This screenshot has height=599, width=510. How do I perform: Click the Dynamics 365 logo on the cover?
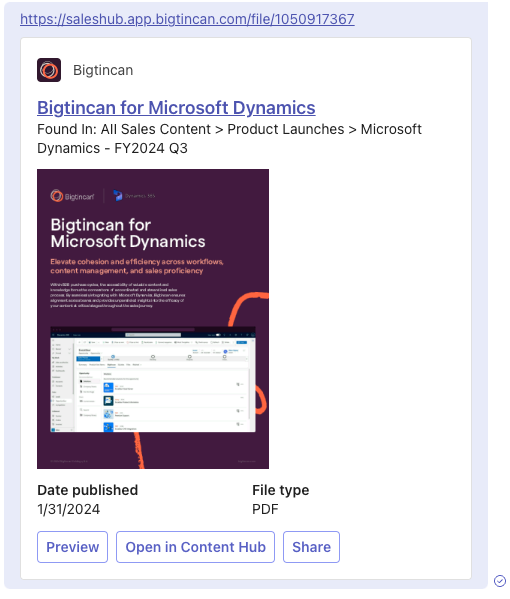(x=134, y=196)
